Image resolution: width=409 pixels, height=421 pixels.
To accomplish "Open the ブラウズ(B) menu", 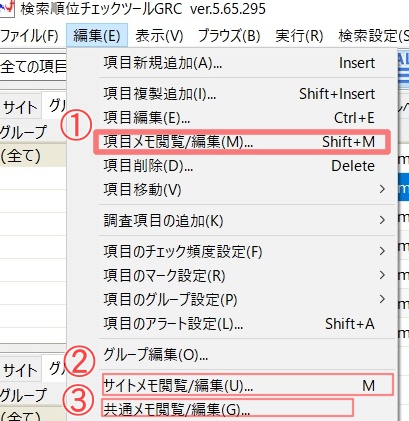I will point(229,35).
